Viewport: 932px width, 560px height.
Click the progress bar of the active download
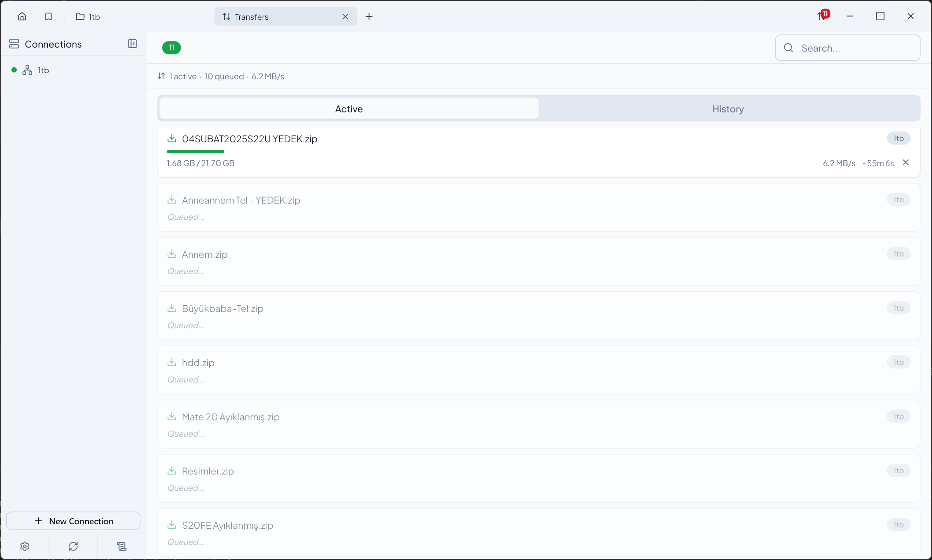(x=195, y=152)
